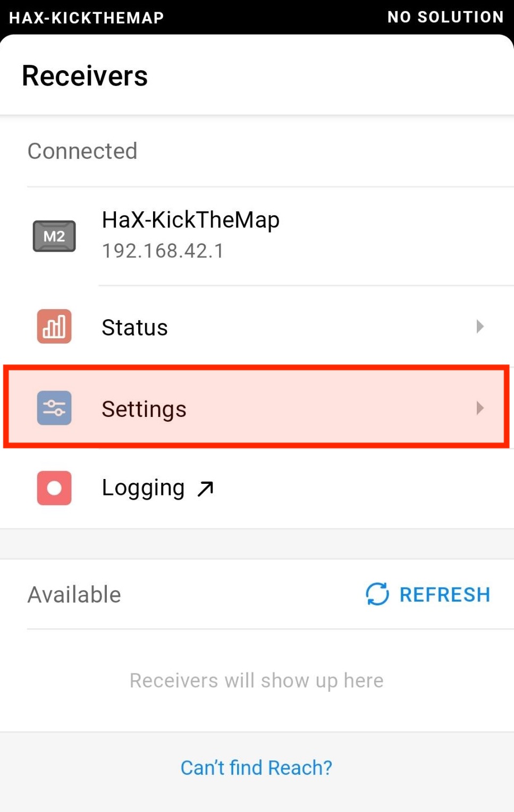Click the Connected section header

[x=82, y=151]
